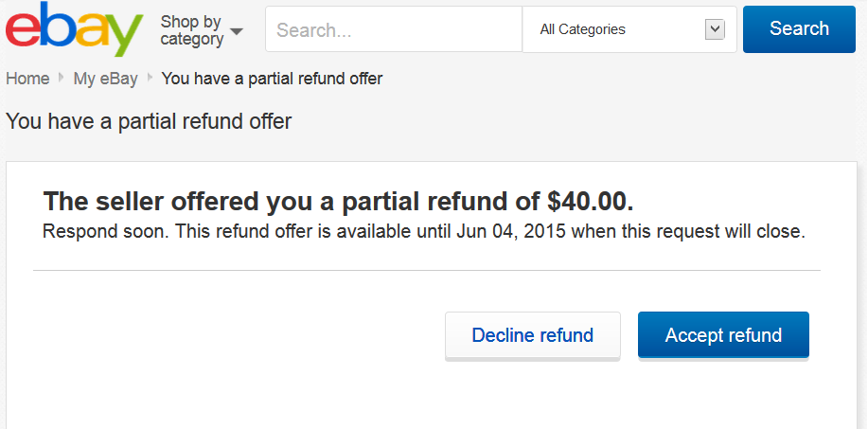This screenshot has height=429, width=868.
Task: Click the breadcrumb arrow after Home
Action: (x=61, y=78)
